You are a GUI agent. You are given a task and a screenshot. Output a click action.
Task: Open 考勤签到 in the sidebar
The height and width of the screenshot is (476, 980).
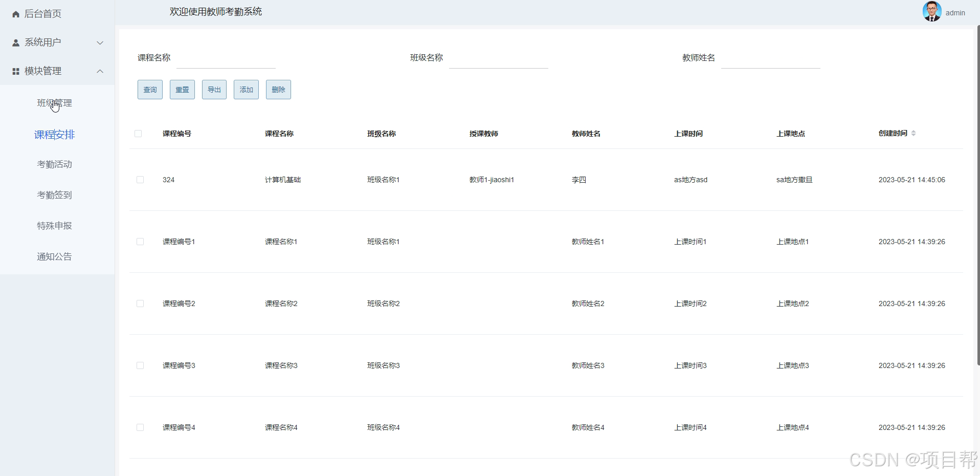(54, 195)
